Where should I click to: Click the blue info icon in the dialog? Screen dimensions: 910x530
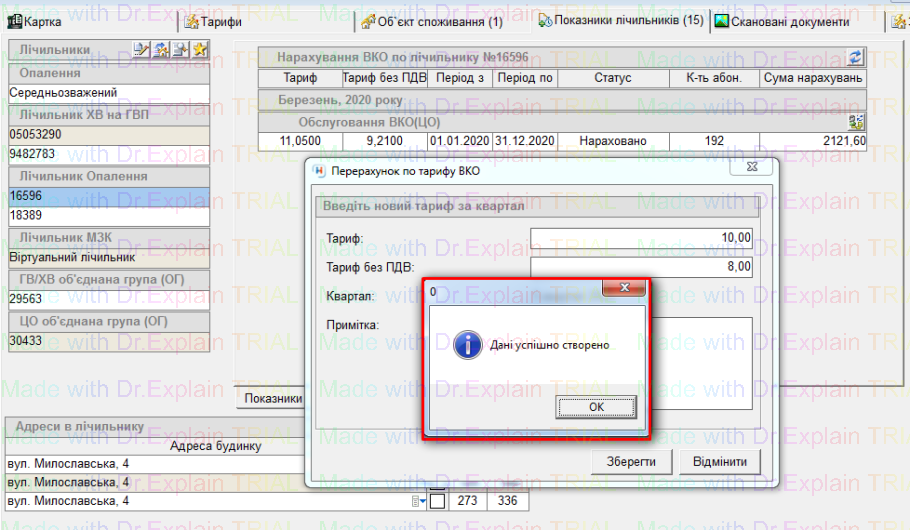click(466, 346)
